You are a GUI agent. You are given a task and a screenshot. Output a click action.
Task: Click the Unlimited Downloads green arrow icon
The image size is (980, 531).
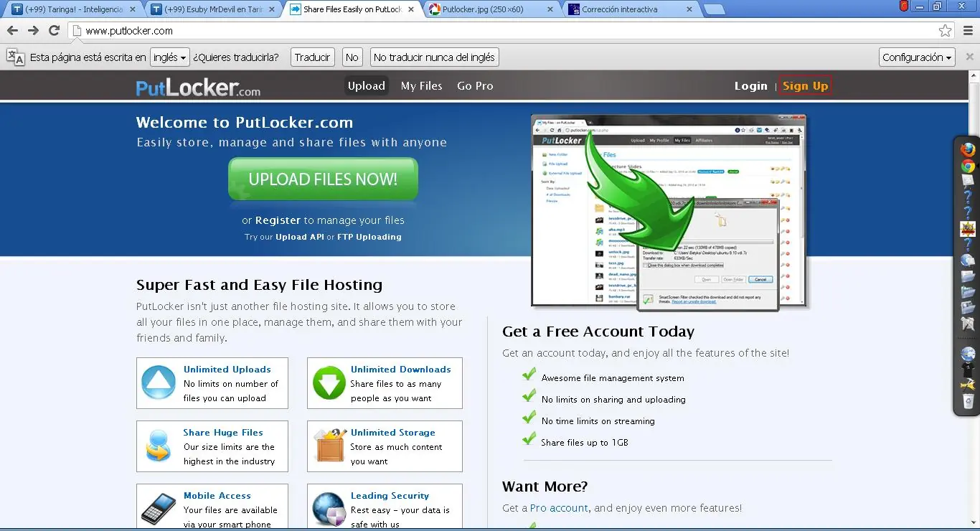pyautogui.click(x=329, y=382)
